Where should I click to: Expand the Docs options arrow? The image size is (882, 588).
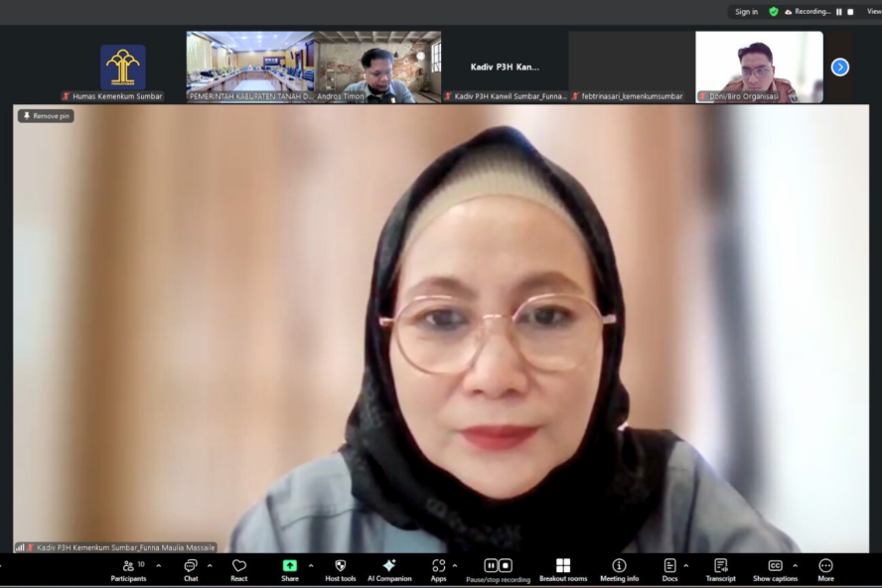point(686,565)
